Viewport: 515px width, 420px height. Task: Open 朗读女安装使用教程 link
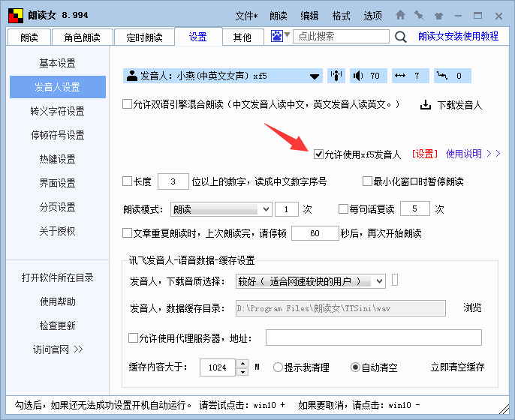(458, 36)
